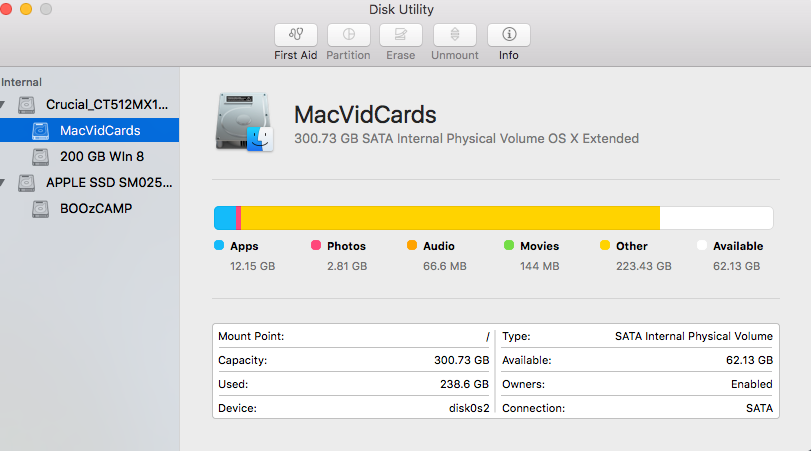The image size is (811, 451).
Task: Open the Info toolbar button
Action: [509, 35]
